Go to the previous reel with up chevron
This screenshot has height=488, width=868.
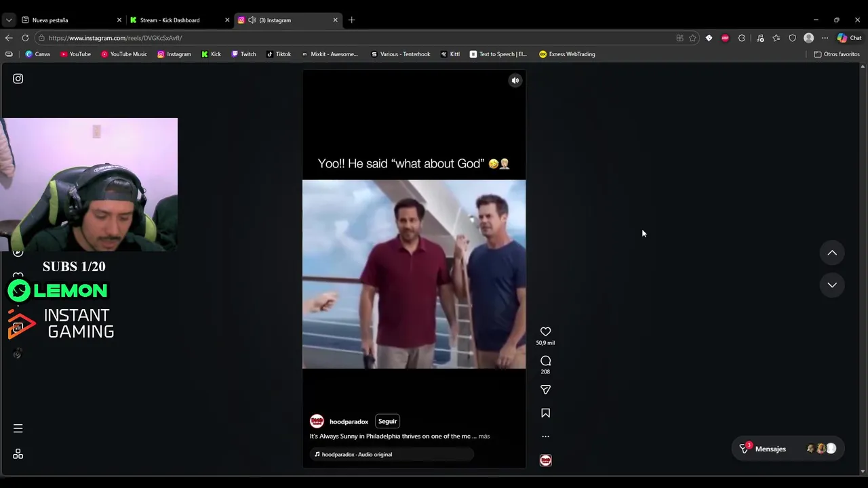click(x=832, y=253)
